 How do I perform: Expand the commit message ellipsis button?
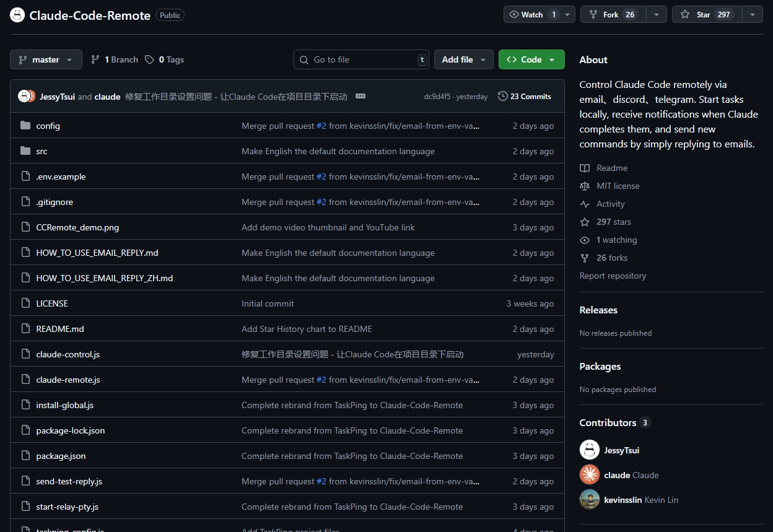point(360,96)
